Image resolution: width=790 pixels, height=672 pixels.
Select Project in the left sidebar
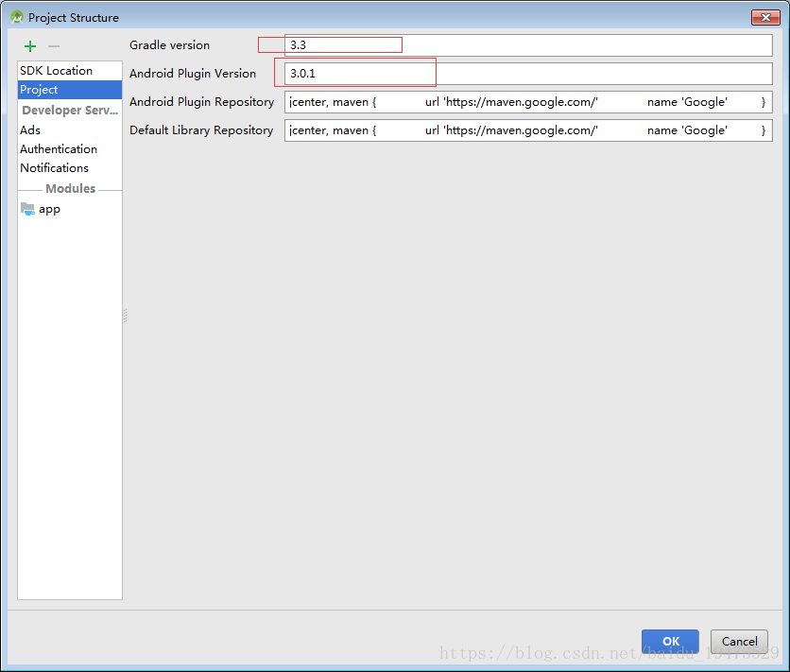(x=40, y=90)
